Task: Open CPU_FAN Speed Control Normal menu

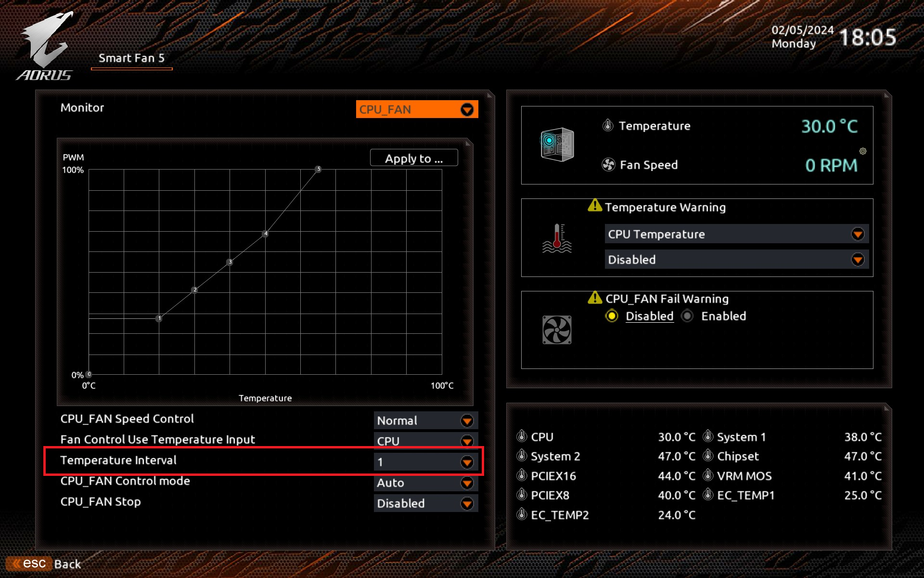Action: 425,420
